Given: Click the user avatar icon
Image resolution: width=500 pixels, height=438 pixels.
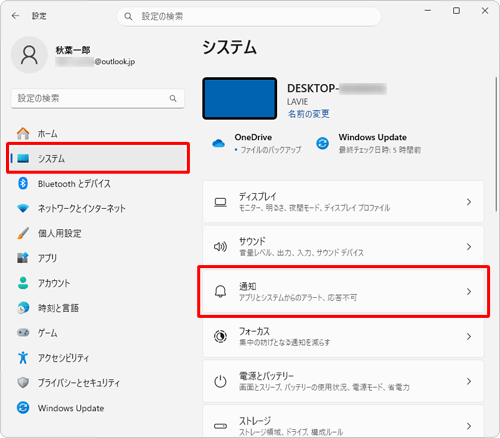Looking at the screenshot, I should click(x=29, y=55).
